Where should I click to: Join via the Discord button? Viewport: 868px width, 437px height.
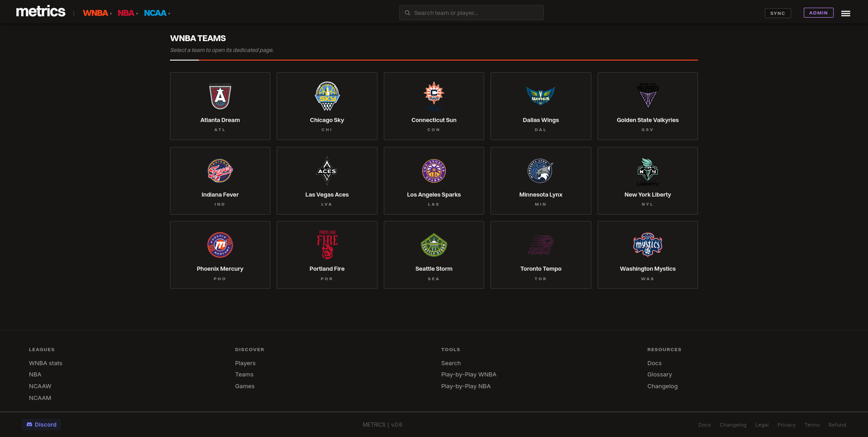42,424
